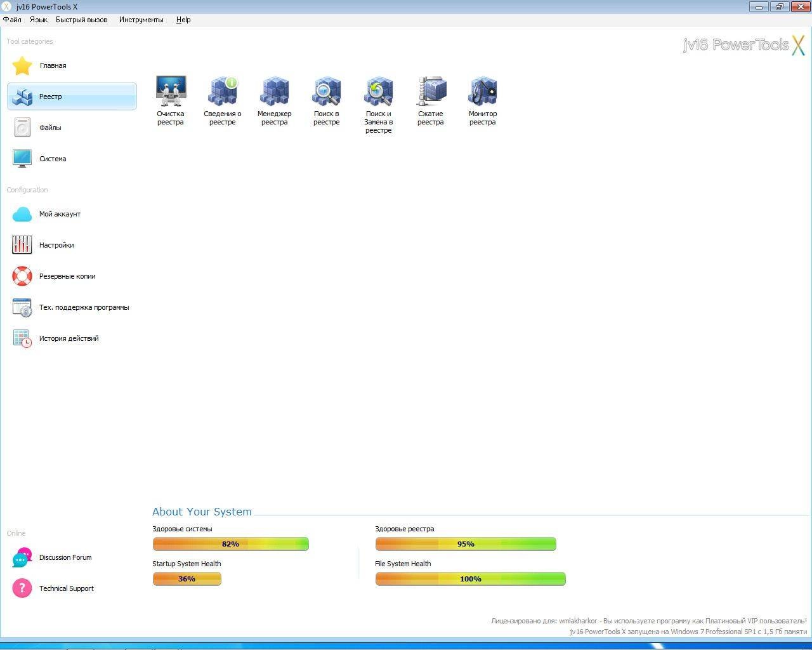The width and height of the screenshot is (812, 650).
Task: Open the Очистка реестра tool
Action: (171, 101)
